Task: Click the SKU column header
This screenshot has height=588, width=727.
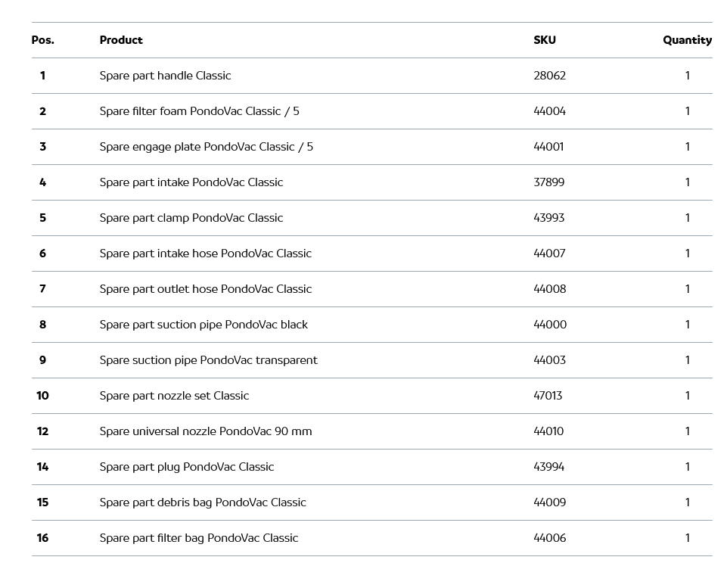Action: [x=544, y=40]
